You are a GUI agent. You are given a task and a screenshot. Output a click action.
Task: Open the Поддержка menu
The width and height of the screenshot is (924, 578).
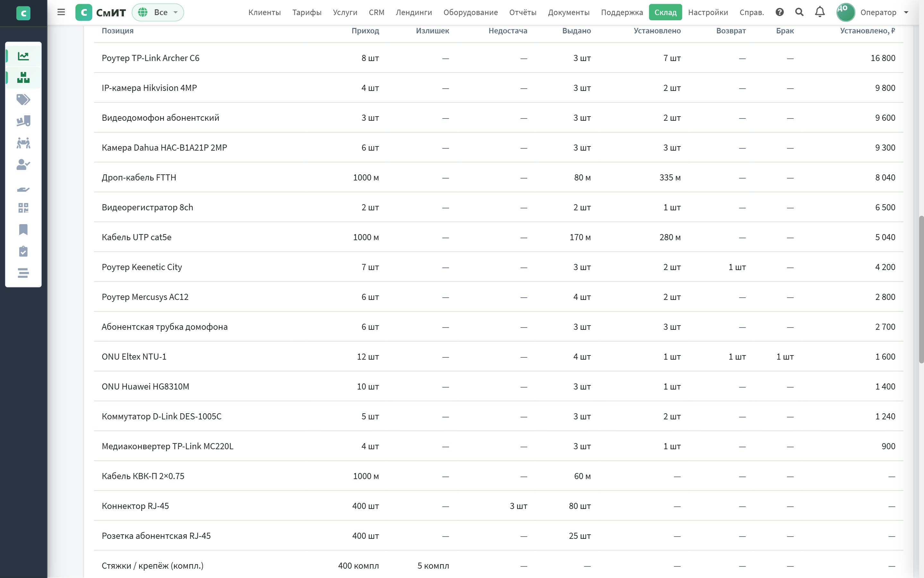coord(622,13)
